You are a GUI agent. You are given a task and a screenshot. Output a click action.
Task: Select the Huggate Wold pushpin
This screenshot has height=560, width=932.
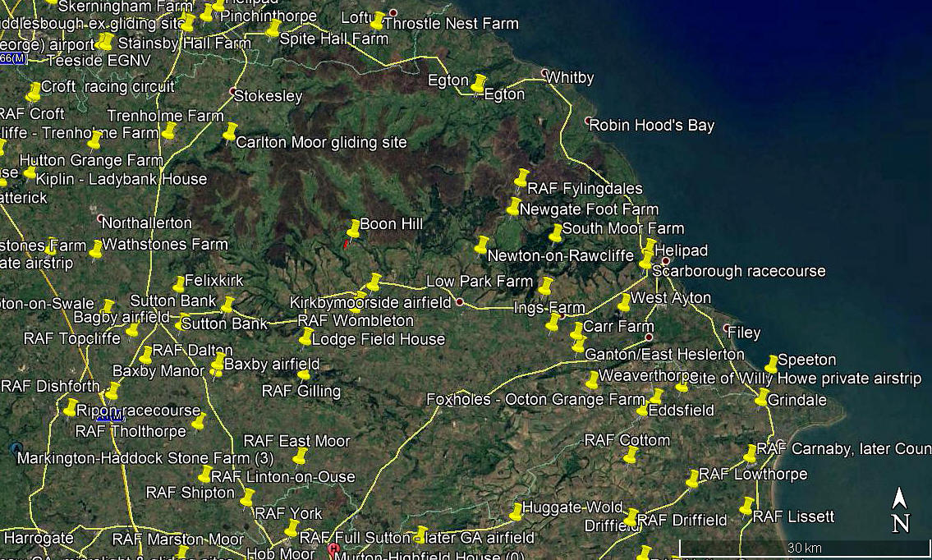516,512
